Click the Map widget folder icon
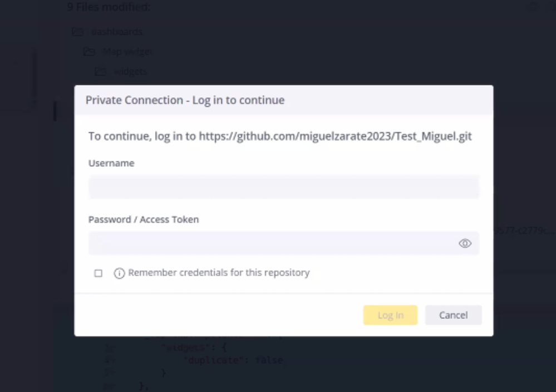This screenshot has width=556, height=392. [89, 52]
